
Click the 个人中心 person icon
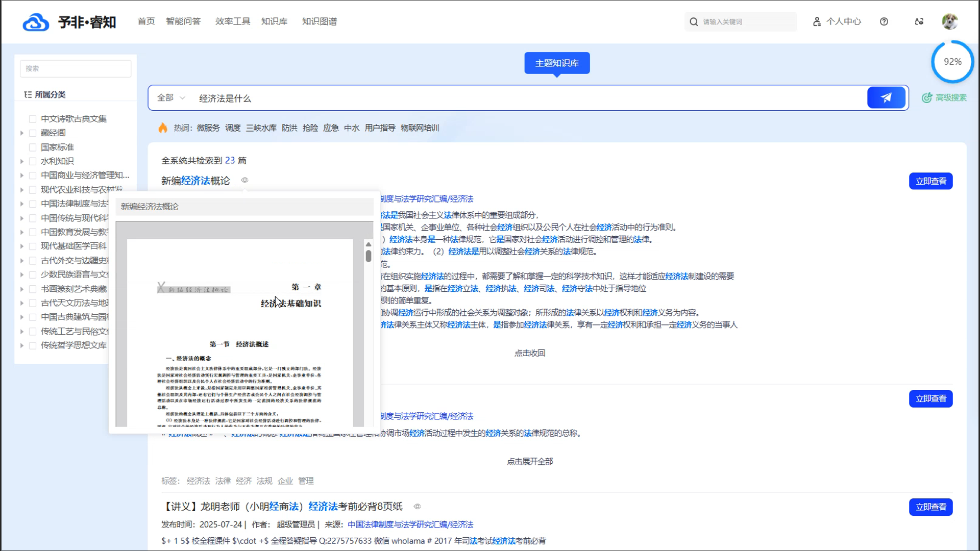pyautogui.click(x=817, y=21)
